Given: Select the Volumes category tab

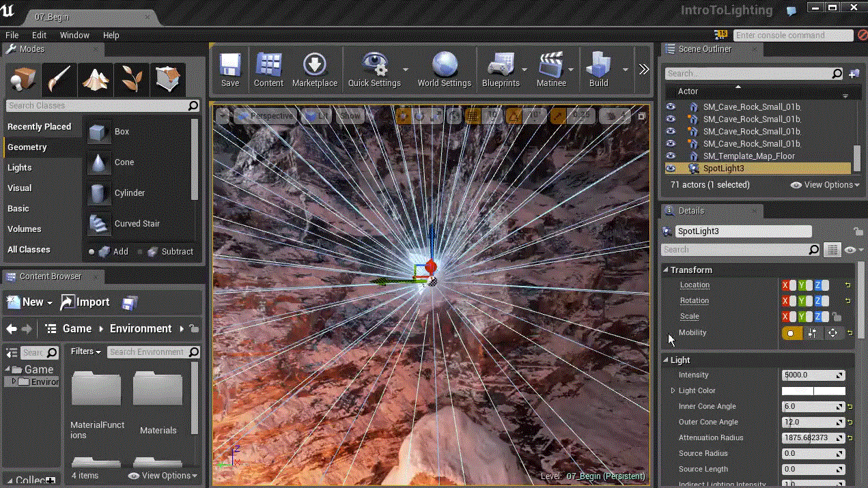Looking at the screenshot, I should (x=25, y=229).
